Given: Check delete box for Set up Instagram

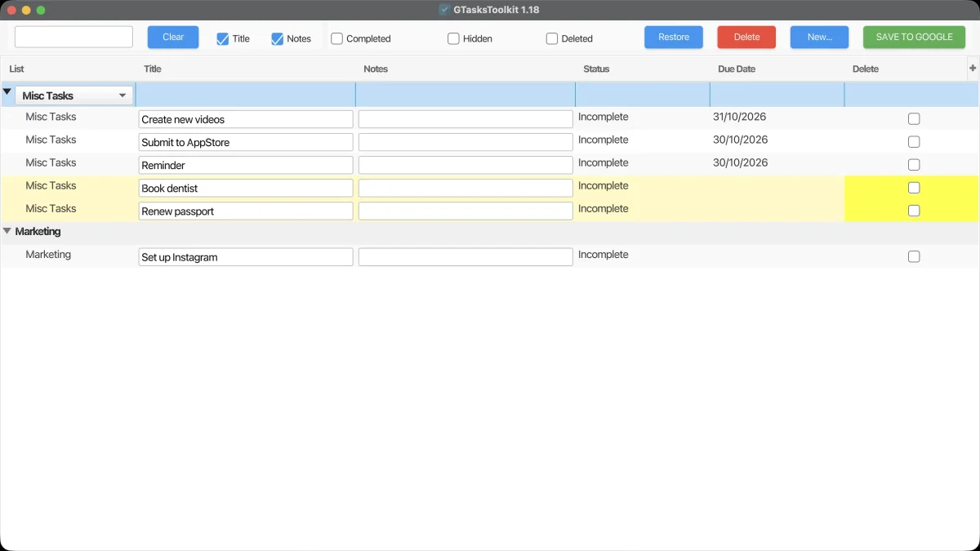Looking at the screenshot, I should coord(914,256).
